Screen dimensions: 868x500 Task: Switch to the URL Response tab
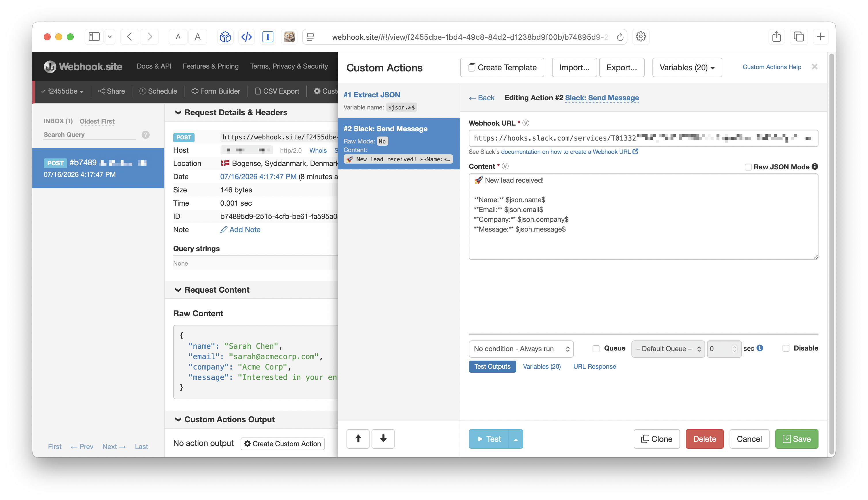(595, 366)
